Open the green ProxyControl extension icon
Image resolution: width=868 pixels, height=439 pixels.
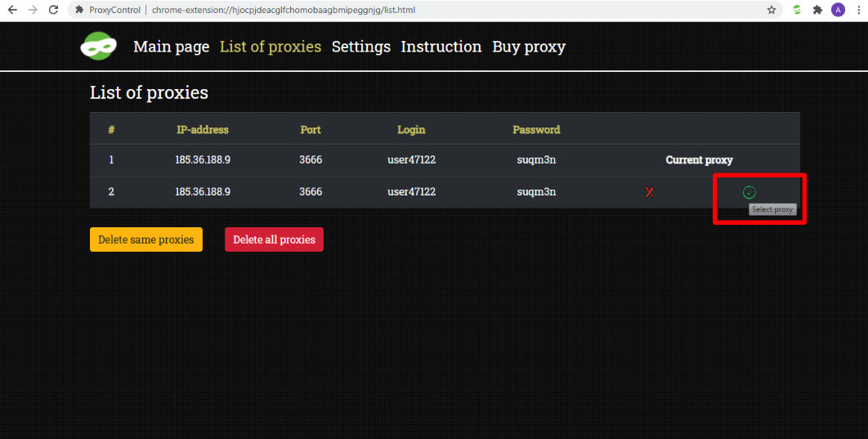click(x=797, y=10)
